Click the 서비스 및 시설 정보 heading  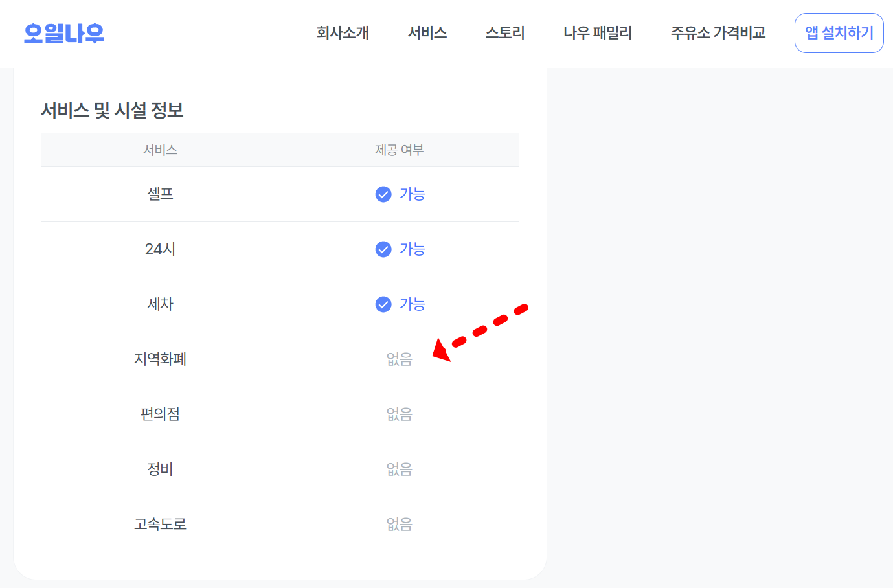pyautogui.click(x=112, y=110)
